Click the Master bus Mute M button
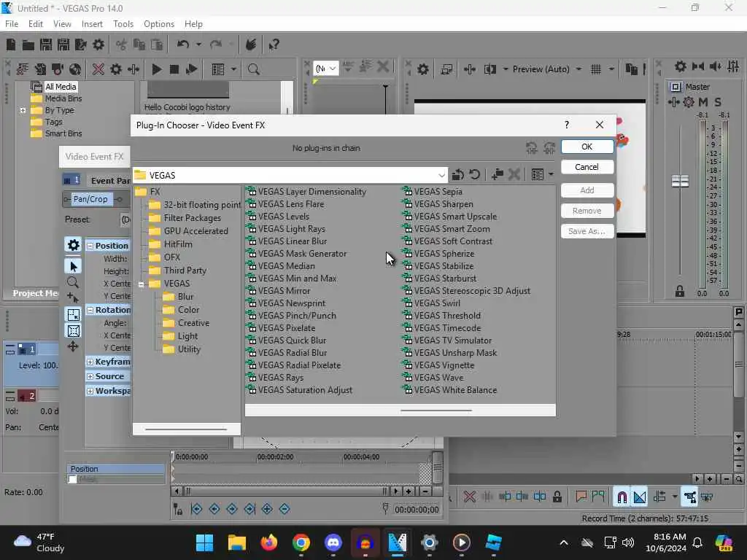This screenshot has width=747, height=560. coord(703,102)
